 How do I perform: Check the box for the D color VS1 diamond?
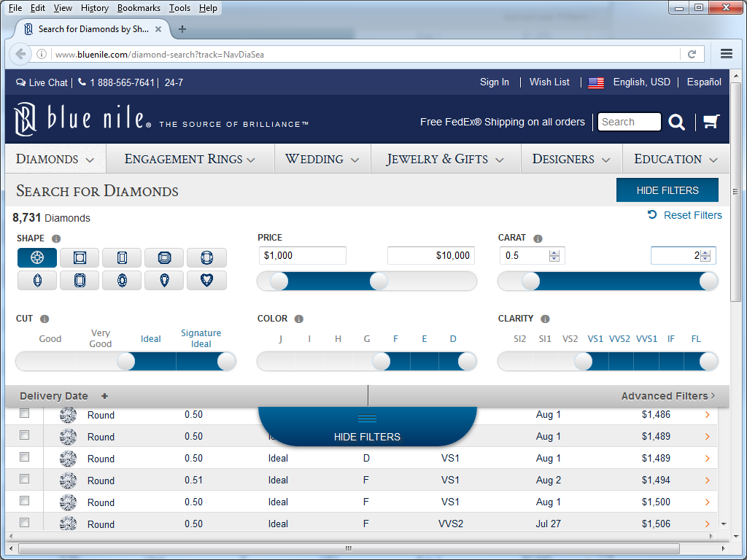click(24, 457)
